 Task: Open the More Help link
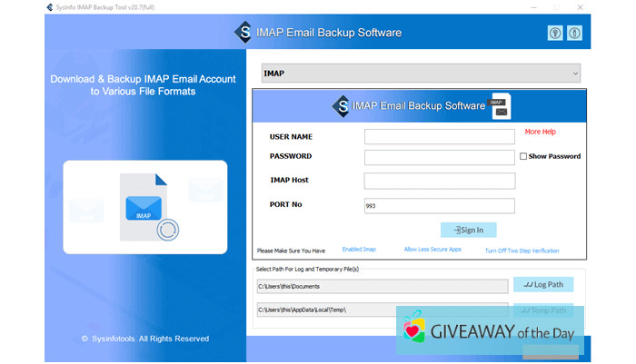[x=540, y=132]
